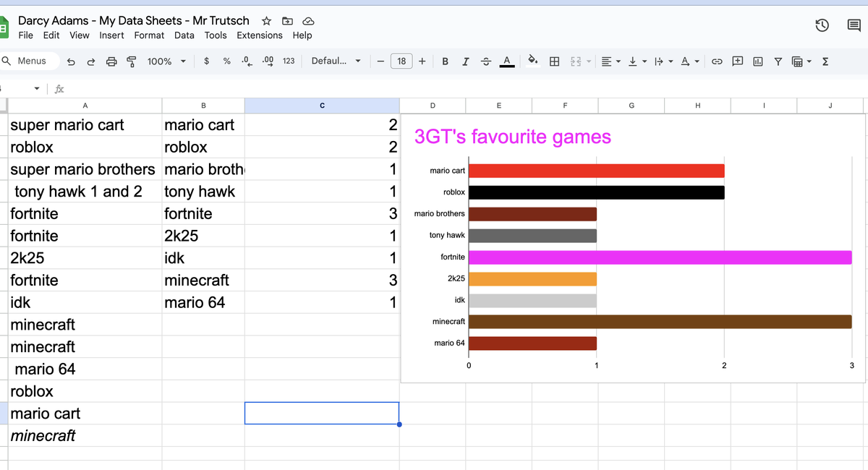Open the Data menu
This screenshot has width=868, height=470.
point(184,35)
